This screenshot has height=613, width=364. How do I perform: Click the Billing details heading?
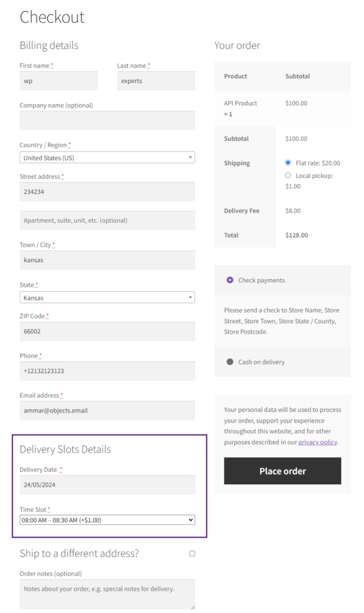coord(49,45)
